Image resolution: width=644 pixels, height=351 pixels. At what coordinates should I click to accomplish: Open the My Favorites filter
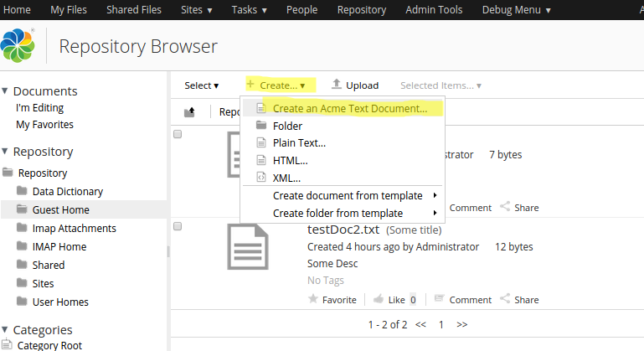click(44, 125)
